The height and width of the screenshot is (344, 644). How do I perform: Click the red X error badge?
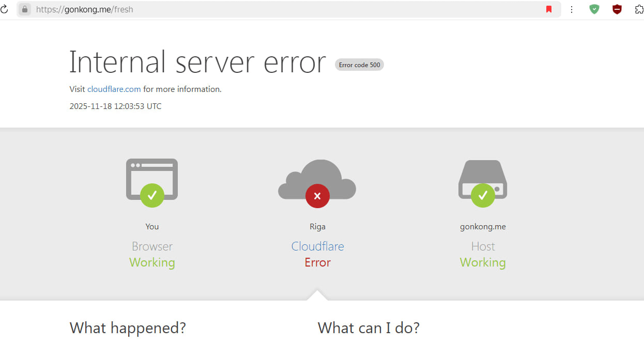tap(317, 196)
